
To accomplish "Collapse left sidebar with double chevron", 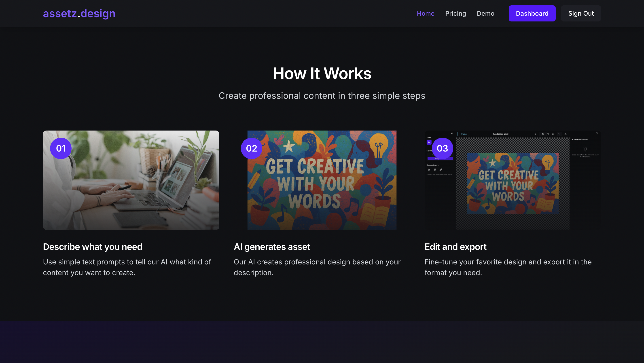I will pos(452,133).
